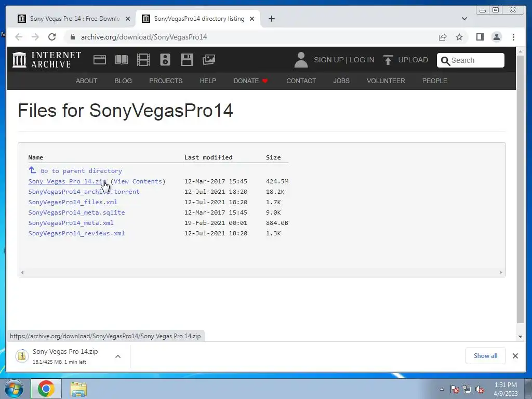Click View Contents link for the zip

[x=138, y=181]
